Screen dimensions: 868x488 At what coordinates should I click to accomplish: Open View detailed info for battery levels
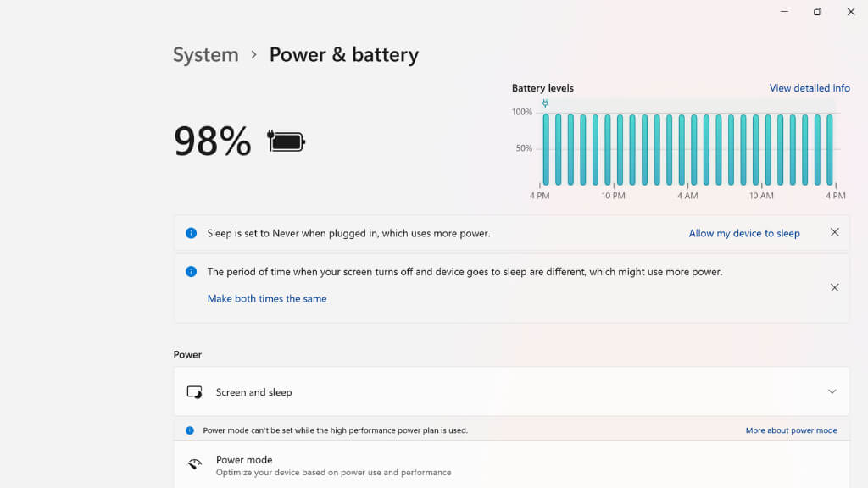(x=809, y=88)
